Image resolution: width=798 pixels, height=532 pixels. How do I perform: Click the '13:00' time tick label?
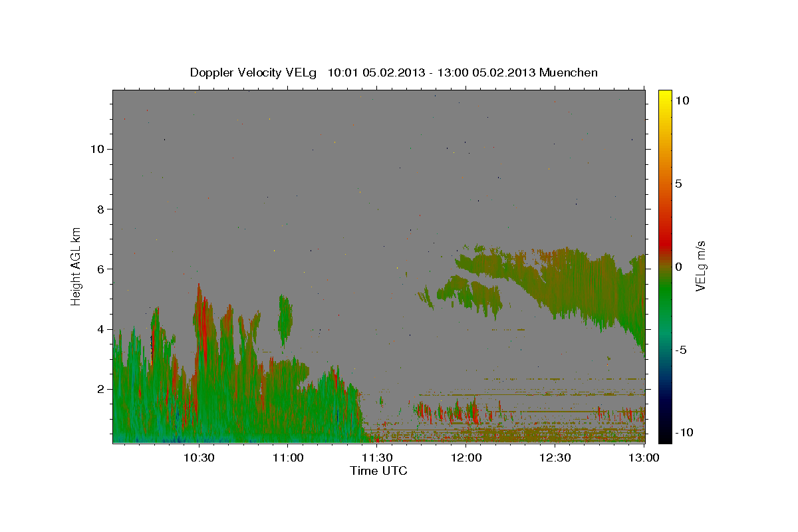[644, 458]
